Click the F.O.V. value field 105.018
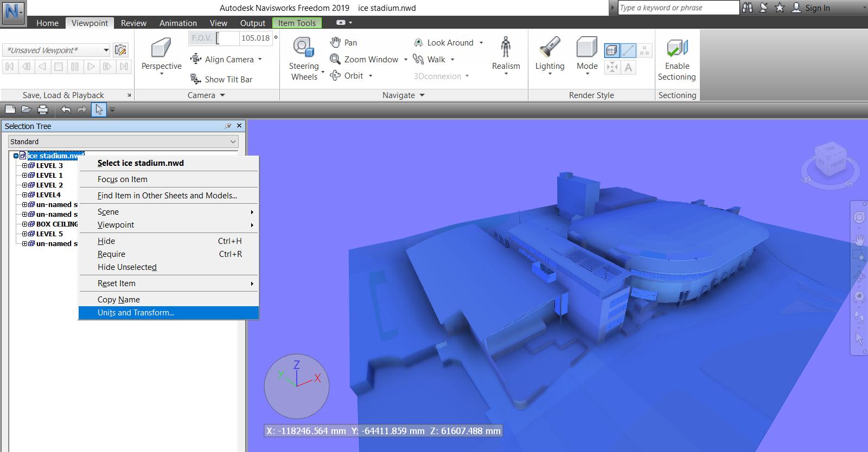Image resolution: width=868 pixels, height=452 pixels. coord(256,38)
